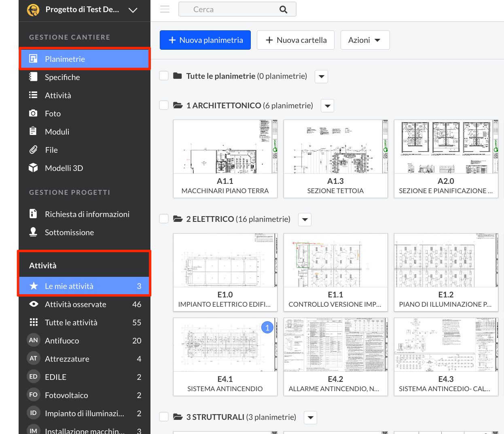Open E1.0 IMPIANTO ELETTRICO thumbnail
The height and width of the screenshot is (434, 504).
[225, 260]
